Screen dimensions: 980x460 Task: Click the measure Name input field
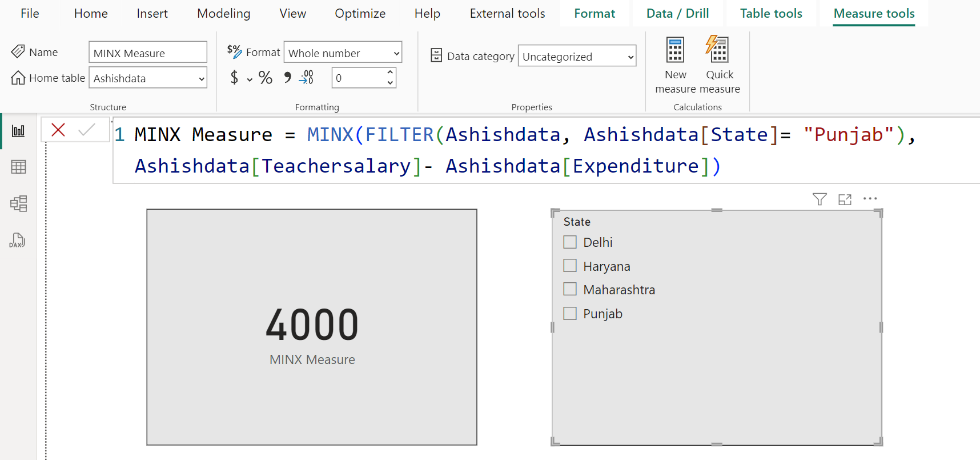[148, 53]
